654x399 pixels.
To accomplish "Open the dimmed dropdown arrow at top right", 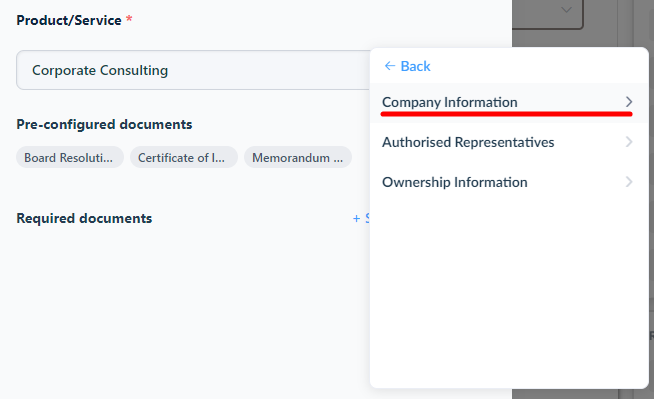I will [566, 10].
